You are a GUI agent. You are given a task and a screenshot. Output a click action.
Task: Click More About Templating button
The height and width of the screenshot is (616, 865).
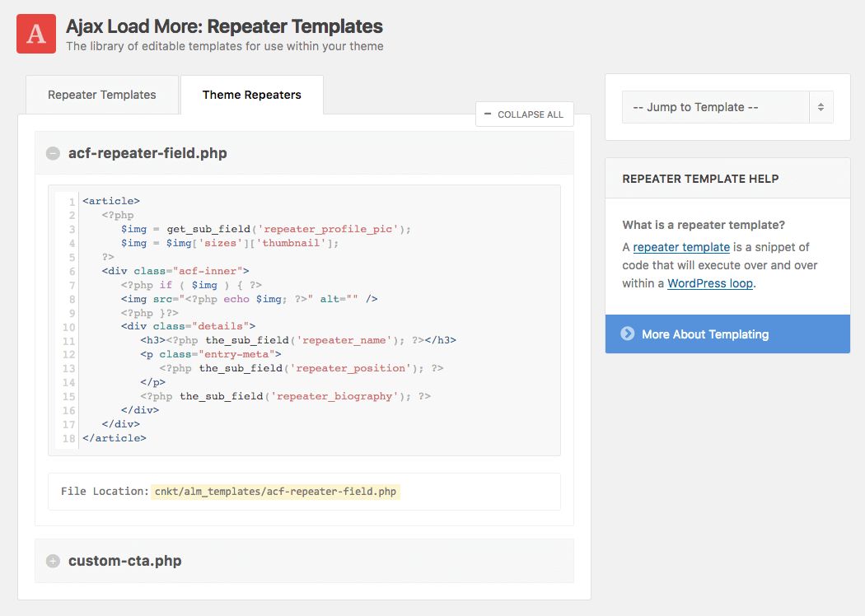(x=727, y=334)
